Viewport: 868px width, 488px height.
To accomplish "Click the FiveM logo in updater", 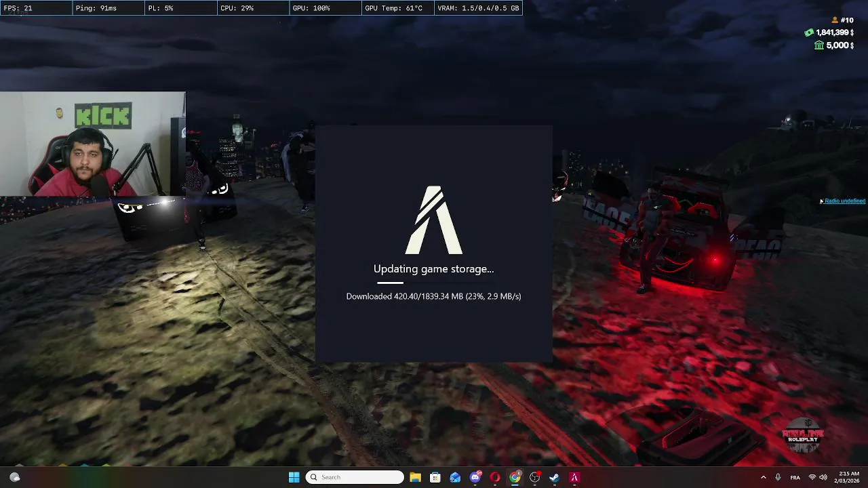I will pyautogui.click(x=434, y=220).
